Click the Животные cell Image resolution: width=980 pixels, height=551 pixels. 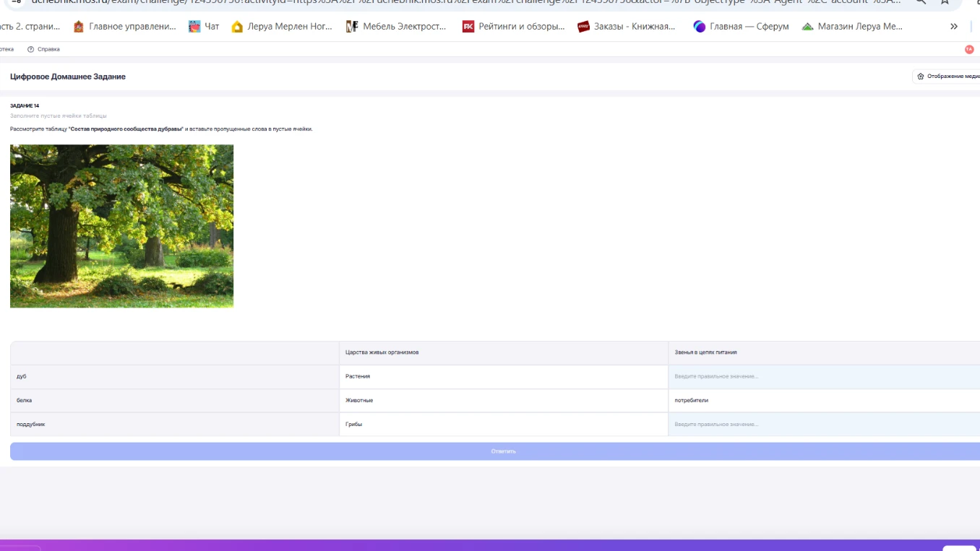(x=503, y=400)
